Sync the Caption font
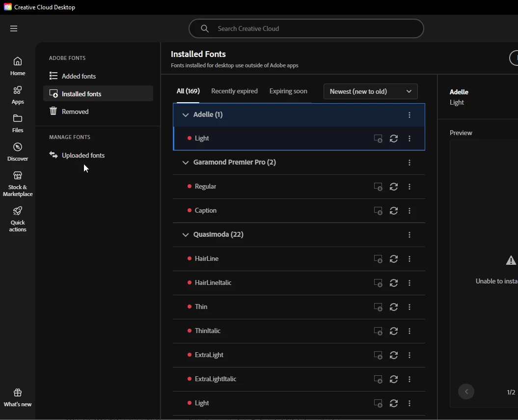This screenshot has width=518, height=420. 393,211
